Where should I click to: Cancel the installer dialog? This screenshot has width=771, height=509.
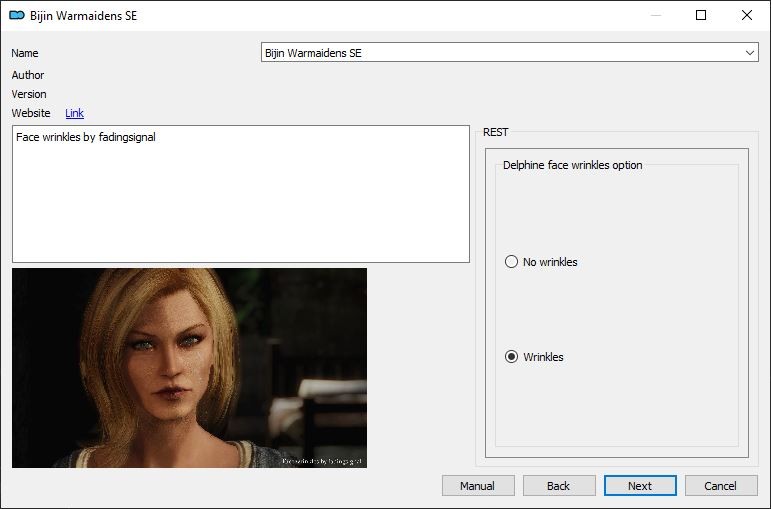coord(721,486)
